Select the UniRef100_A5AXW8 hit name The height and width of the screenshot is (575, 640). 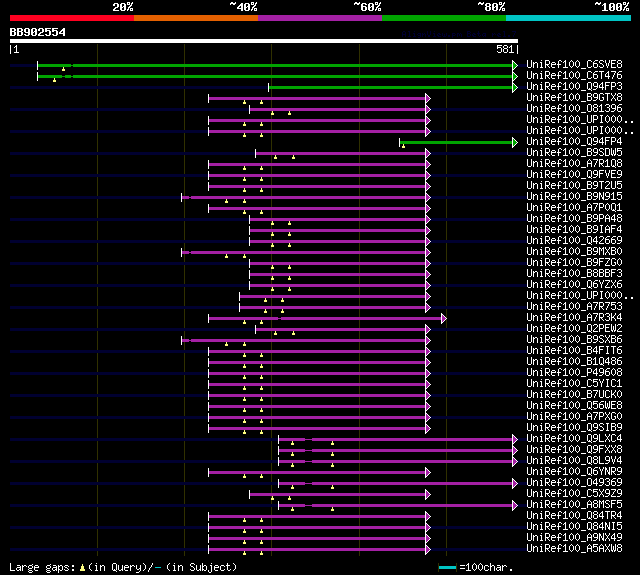tap(574, 549)
